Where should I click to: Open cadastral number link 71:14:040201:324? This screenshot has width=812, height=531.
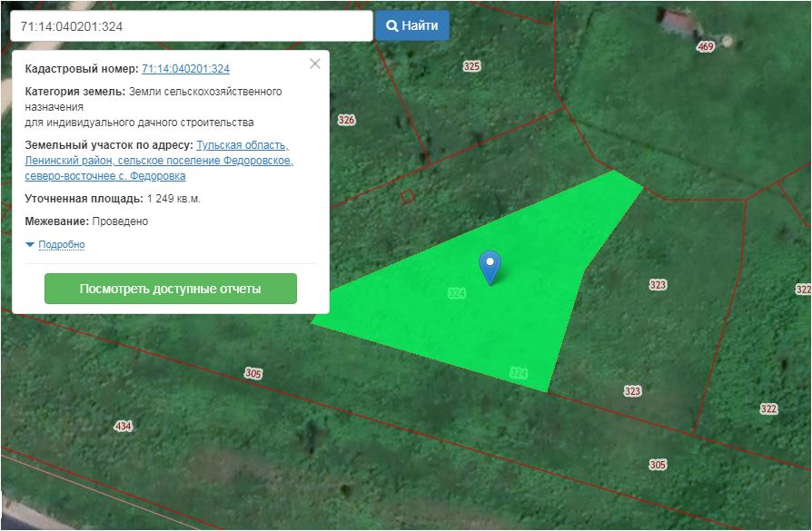(x=185, y=69)
